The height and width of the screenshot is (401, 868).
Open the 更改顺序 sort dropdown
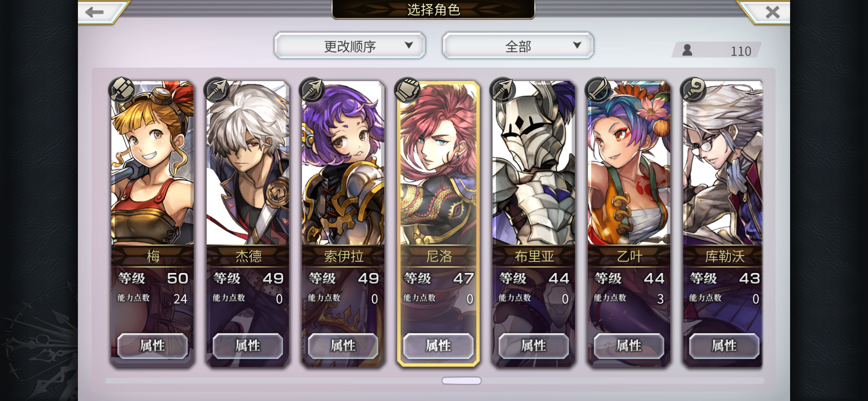click(350, 46)
